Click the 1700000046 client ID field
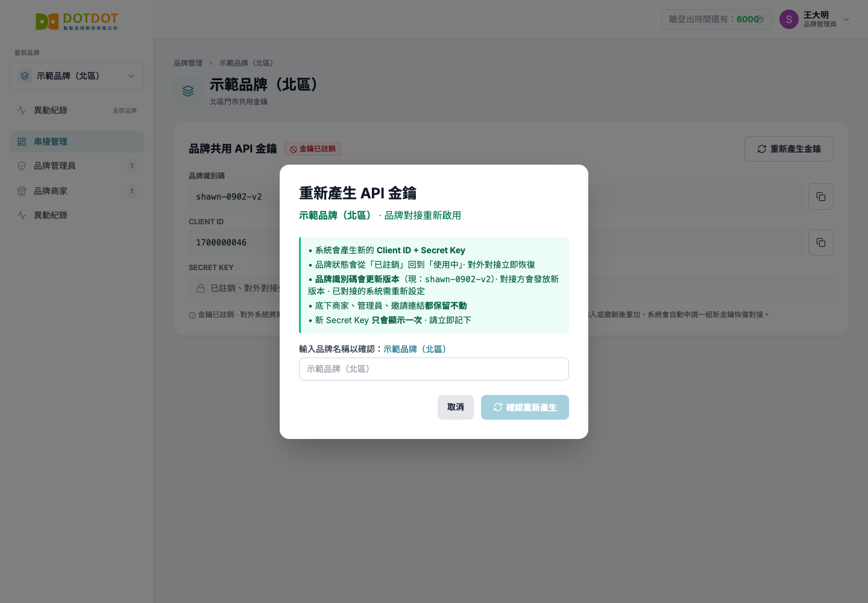Image resolution: width=868 pixels, height=603 pixels. click(495, 242)
